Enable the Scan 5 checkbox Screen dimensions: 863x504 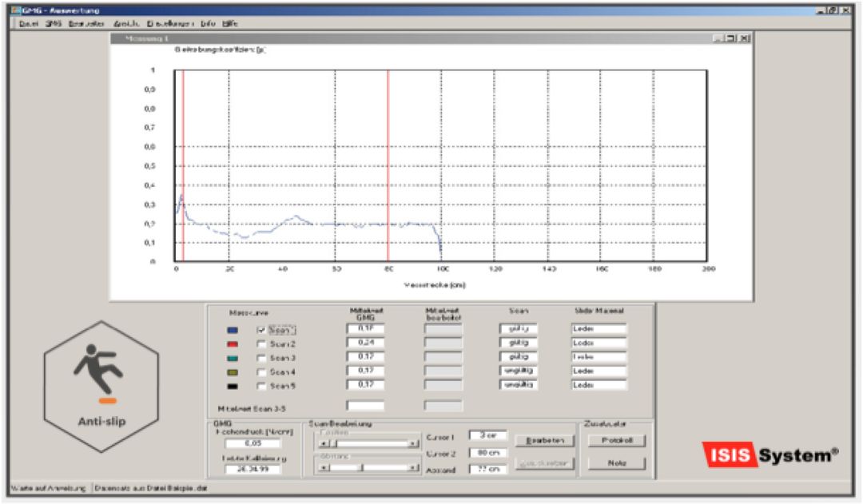261,387
